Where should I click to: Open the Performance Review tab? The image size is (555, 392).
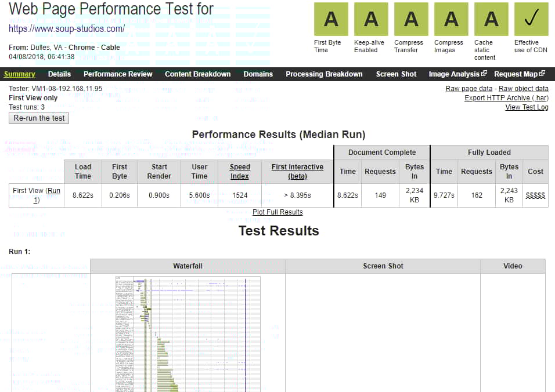118,74
